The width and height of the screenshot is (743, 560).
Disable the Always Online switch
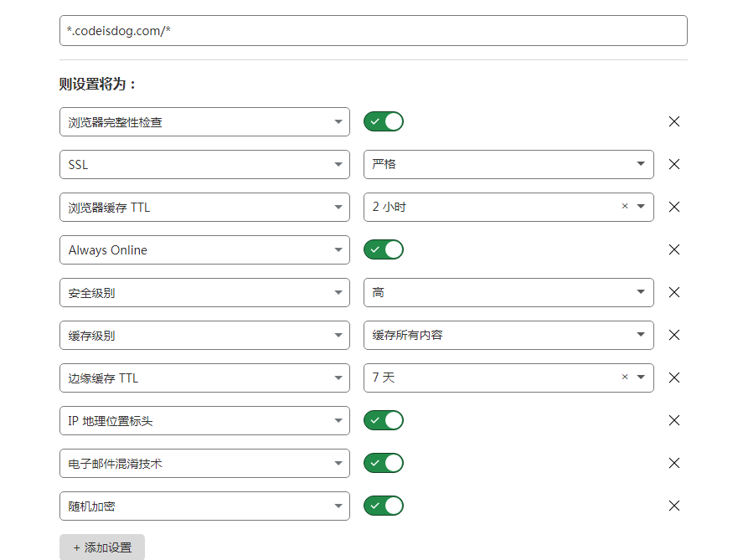click(384, 249)
